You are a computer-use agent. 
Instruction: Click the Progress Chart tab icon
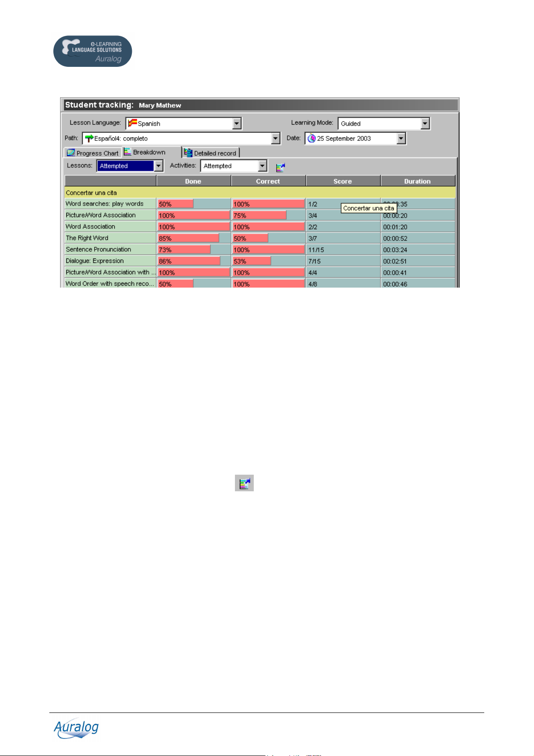(x=71, y=153)
